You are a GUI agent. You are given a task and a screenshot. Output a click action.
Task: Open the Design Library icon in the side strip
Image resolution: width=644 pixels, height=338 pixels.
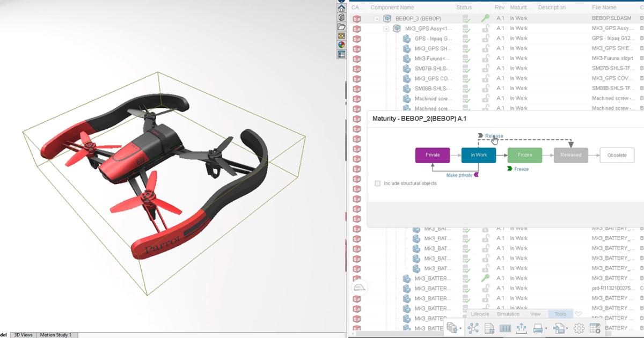341,18
